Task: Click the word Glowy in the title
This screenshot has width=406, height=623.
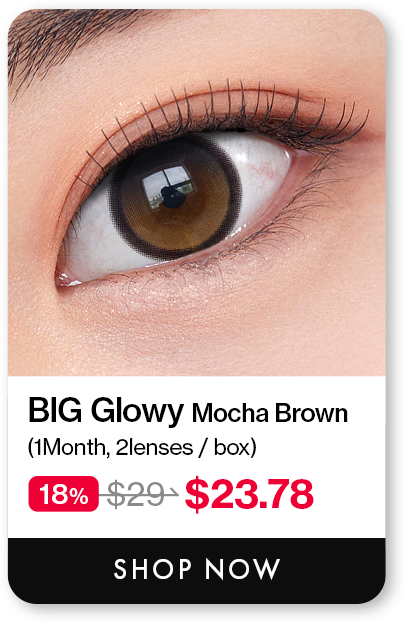Action: (137, 412)
